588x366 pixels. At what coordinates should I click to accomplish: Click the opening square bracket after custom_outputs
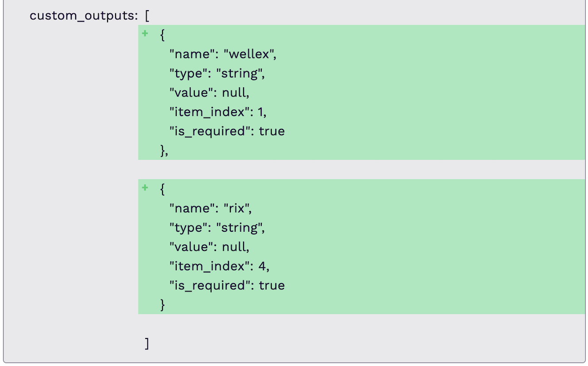(147, 16)
